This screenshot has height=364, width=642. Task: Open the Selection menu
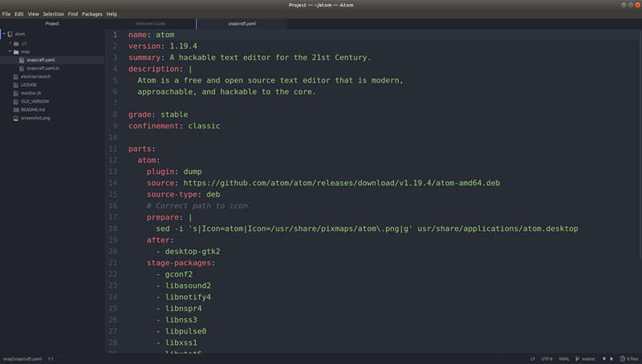(x=53, y=14)
